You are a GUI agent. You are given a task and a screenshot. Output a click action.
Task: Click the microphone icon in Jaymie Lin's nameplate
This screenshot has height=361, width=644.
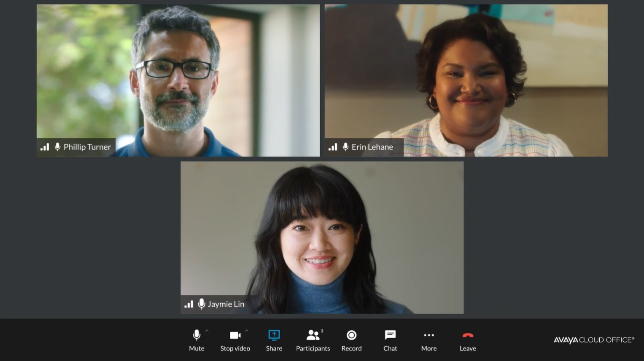click(x=201, y=304)
